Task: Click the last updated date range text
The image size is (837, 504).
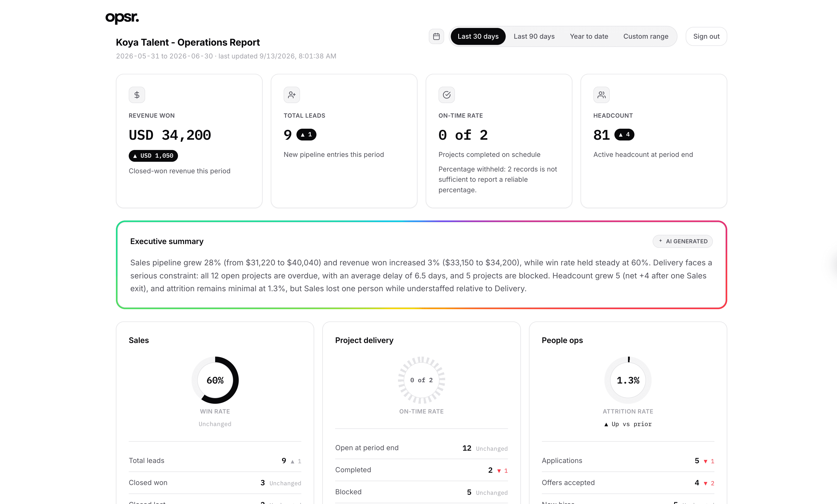Action: point(226,56)
